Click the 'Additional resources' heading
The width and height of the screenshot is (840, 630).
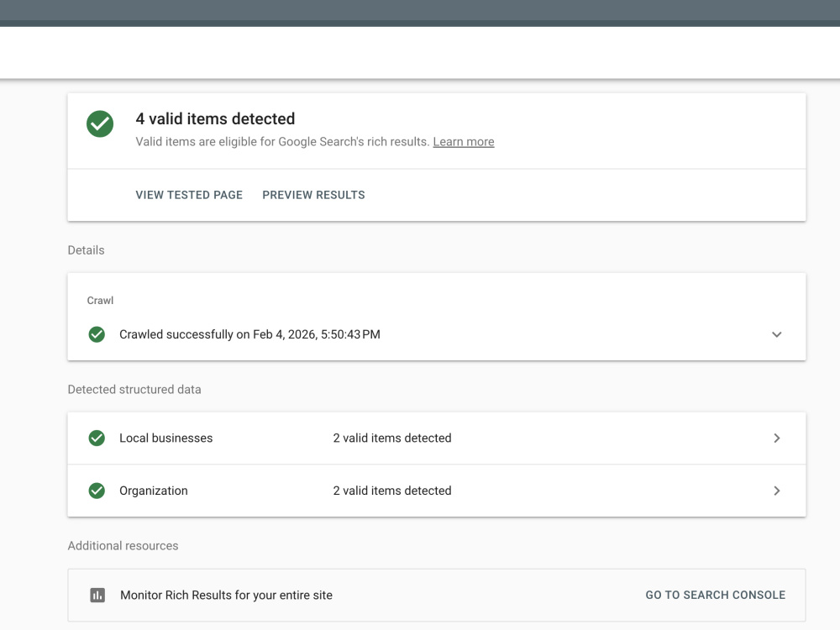[x=123, y=546]
